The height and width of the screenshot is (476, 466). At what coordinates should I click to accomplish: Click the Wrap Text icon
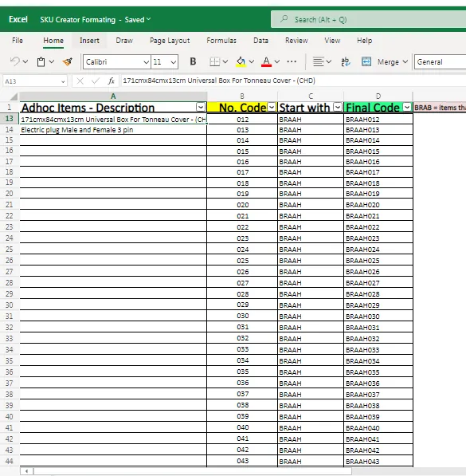click(x=346, y=62)
